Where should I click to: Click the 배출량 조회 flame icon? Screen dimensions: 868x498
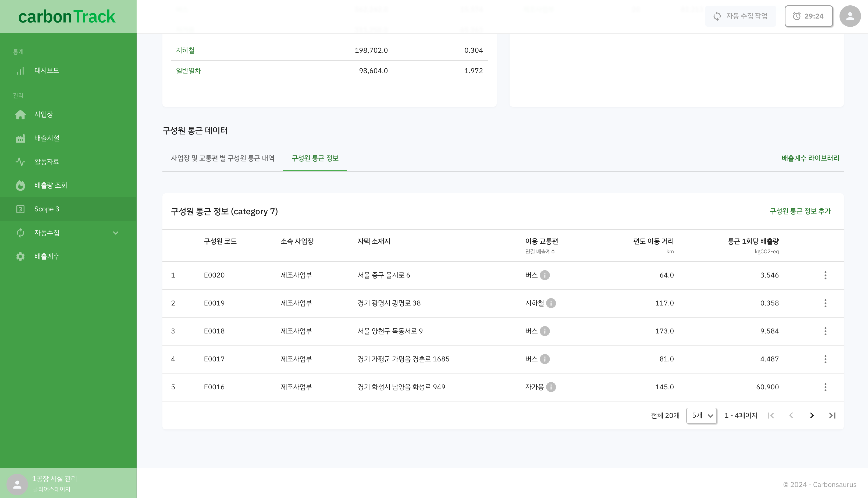[20, 185]
